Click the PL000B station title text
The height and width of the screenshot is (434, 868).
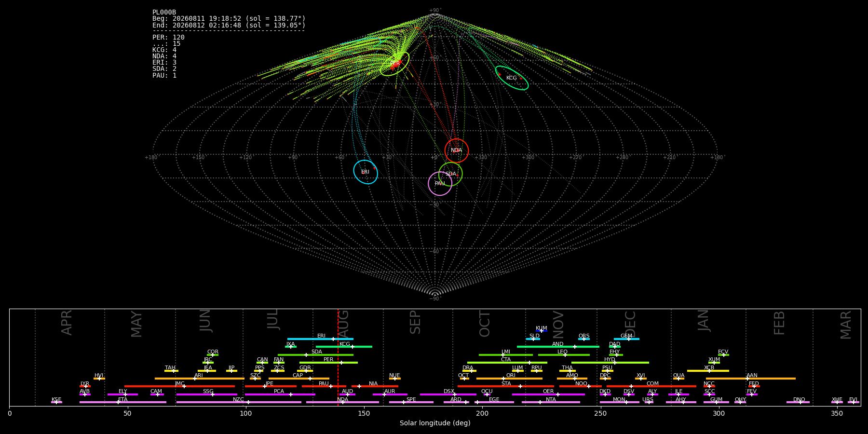tap(164, 12)
